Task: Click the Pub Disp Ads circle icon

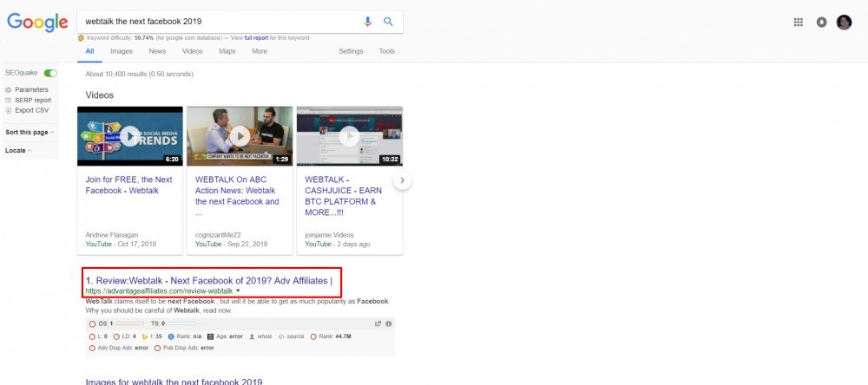Action: (158, 348)
